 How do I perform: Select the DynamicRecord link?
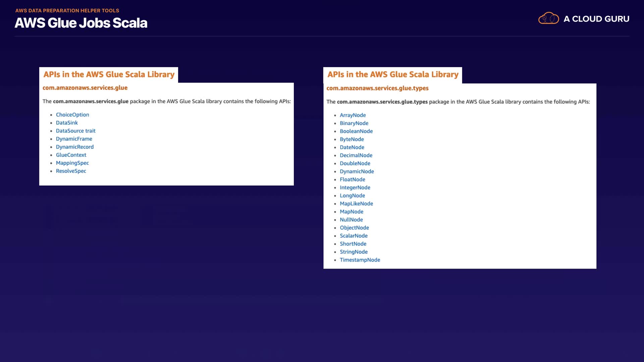pos(74,147)
